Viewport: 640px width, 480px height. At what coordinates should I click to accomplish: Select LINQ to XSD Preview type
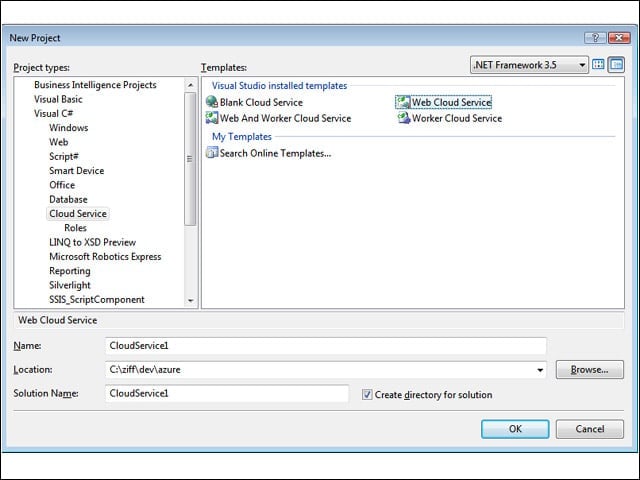92,242
